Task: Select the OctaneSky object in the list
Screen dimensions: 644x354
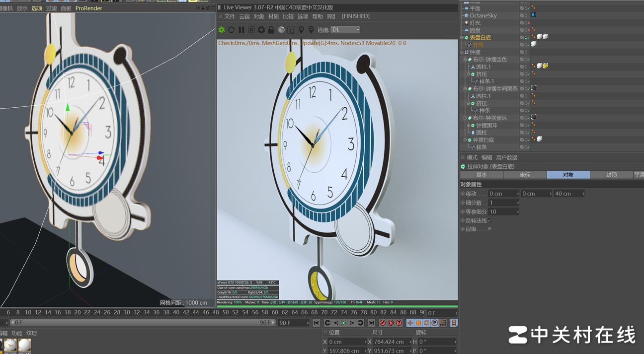Action: click(483, 15)
